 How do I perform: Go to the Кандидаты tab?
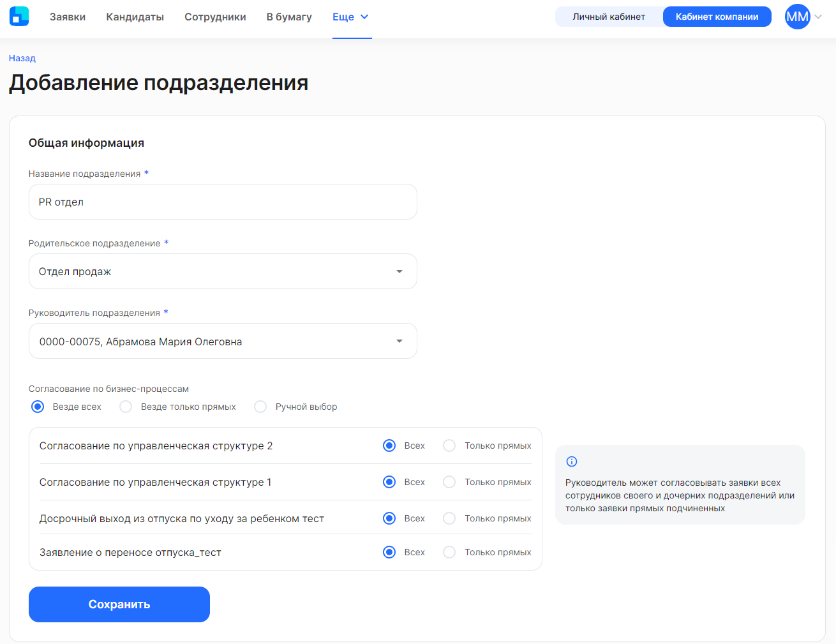(x=135, y=17)
